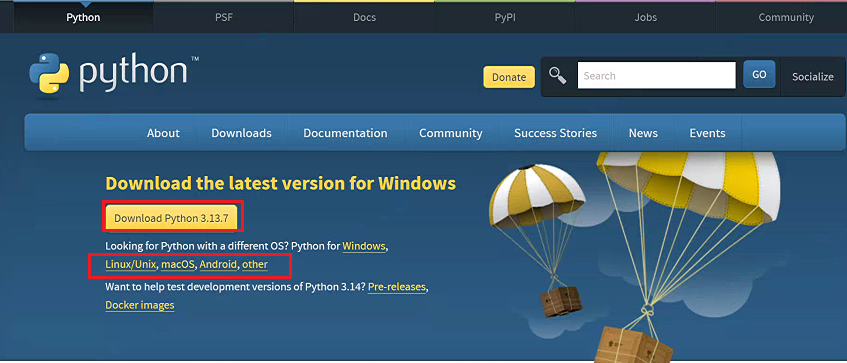Open the Community item in main navigation
Screen dimensions: 847x363
tap(451, 133)
